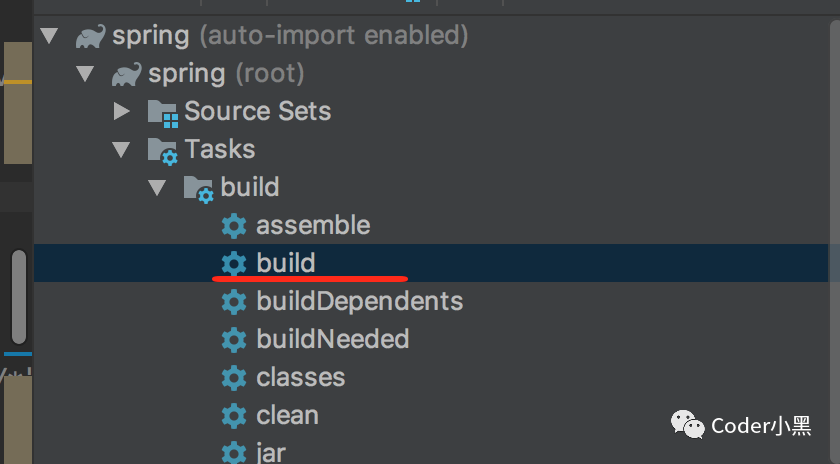Collapse the spring (root) node arrow
The width and height of the screenshot is (840, 464).
(x=85, y=74)
